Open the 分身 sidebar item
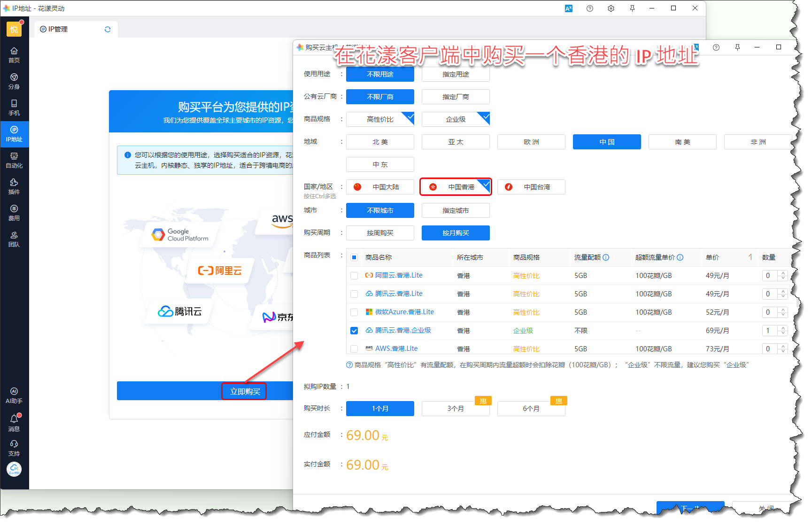Image resolution: width=812 pixels, height=526 pixels. (x=14, y=81)
